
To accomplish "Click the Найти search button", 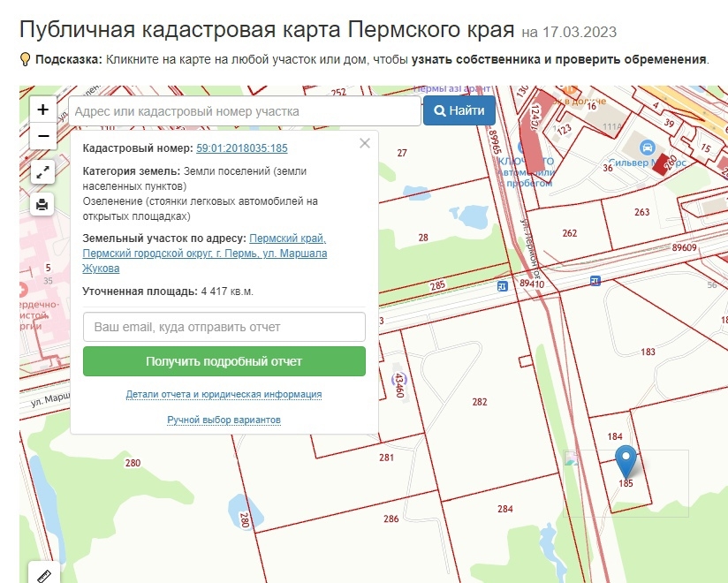I will (459, 110).
